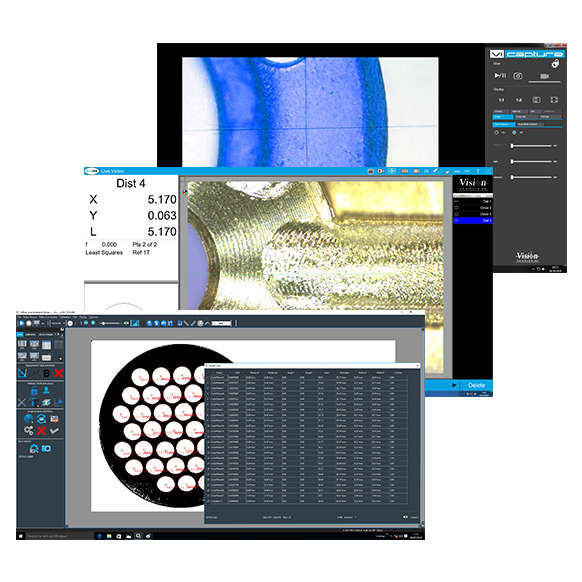Select the highlighted blue Image tab in ViCapture
The height and width of the screenshot is (582, 582).
point(503,117)
